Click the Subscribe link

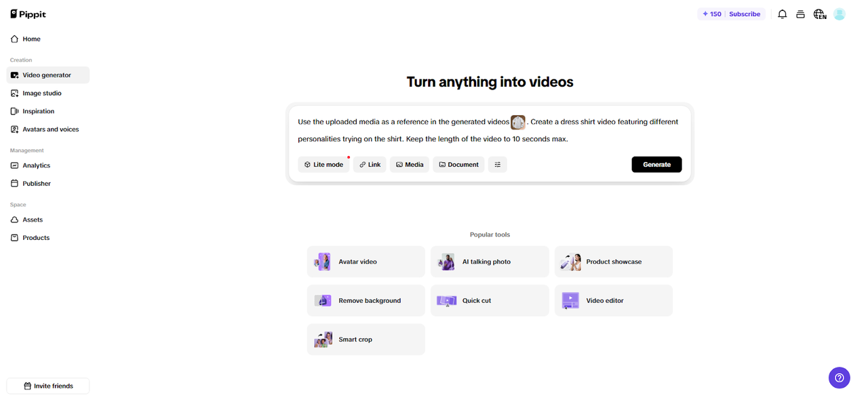745,14
